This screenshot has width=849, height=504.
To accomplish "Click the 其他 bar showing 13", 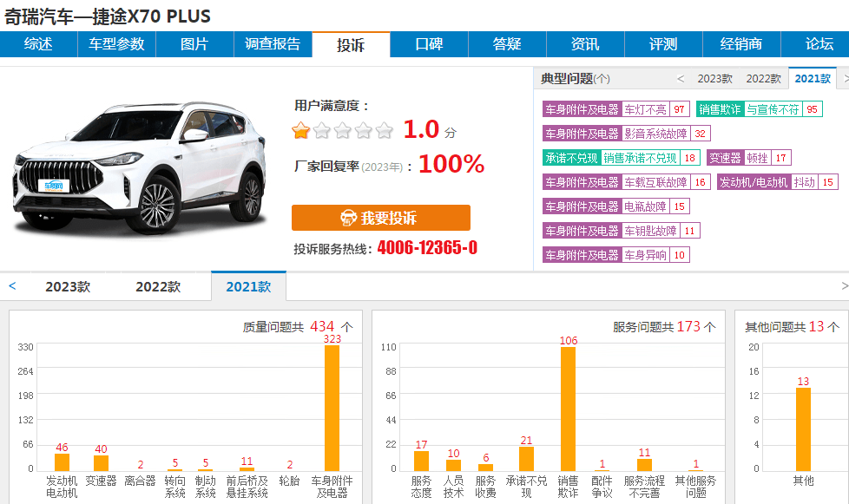I will pyautogui.click(x=803, y=429).
